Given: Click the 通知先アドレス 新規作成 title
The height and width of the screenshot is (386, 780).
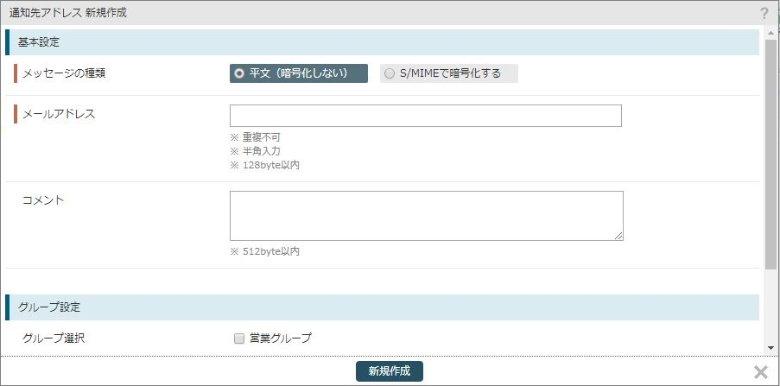Looking at the screenshot, I should click(x=68, y=13).
